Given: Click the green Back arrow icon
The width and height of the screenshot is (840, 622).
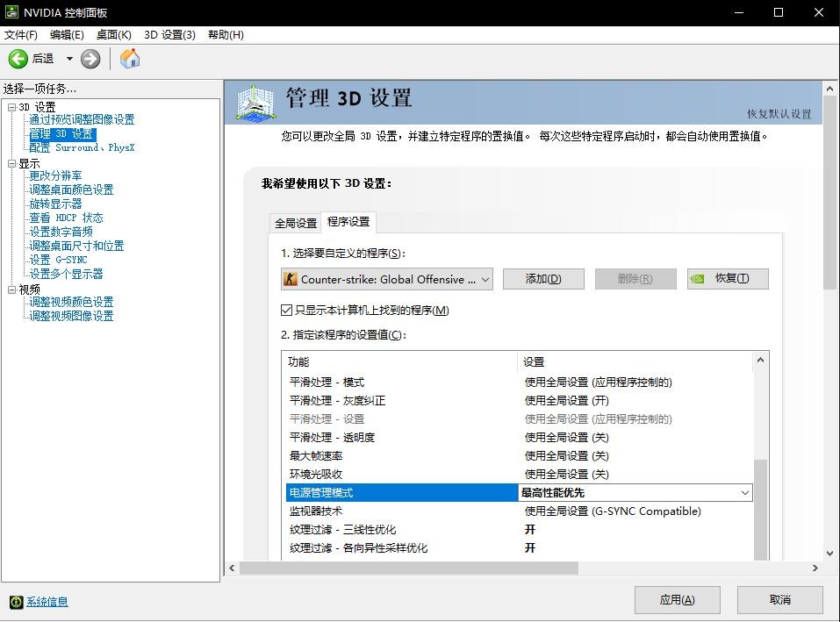Looking at the screenshot, I should pyautogui.click(x=18, y=59).
